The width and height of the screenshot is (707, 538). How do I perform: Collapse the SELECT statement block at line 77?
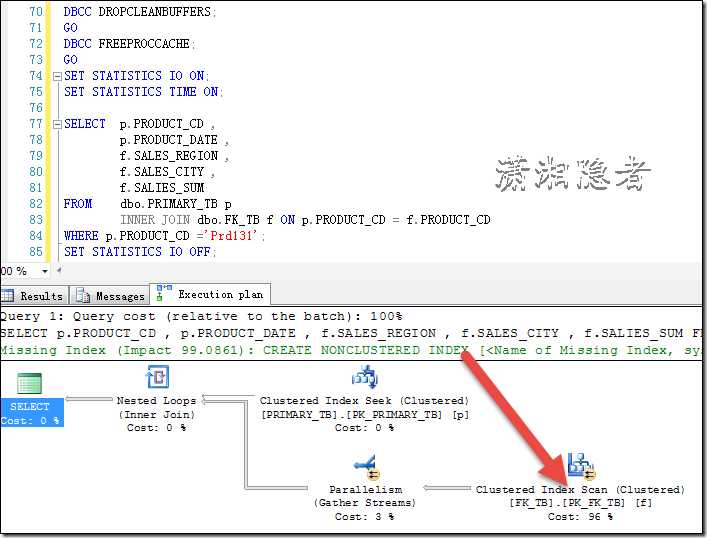point(57,124)
